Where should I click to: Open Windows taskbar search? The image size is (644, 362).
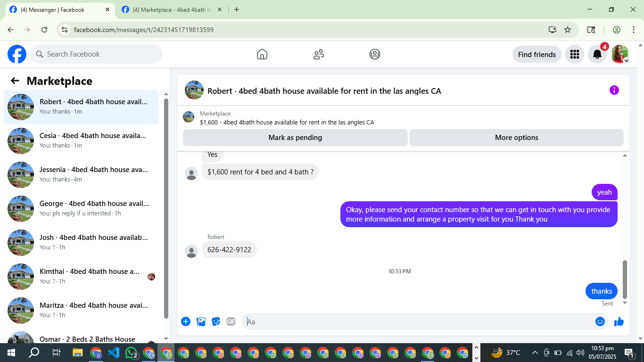[34, 353]
